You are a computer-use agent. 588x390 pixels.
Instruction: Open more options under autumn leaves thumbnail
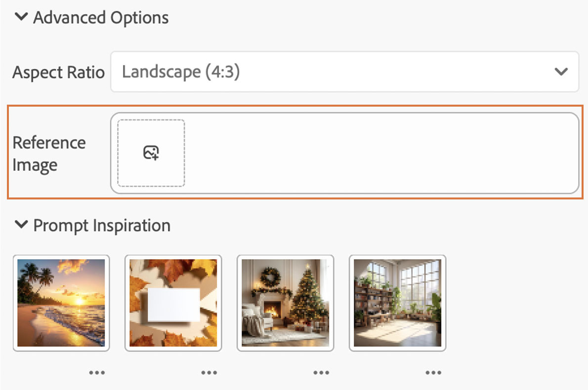209,372
